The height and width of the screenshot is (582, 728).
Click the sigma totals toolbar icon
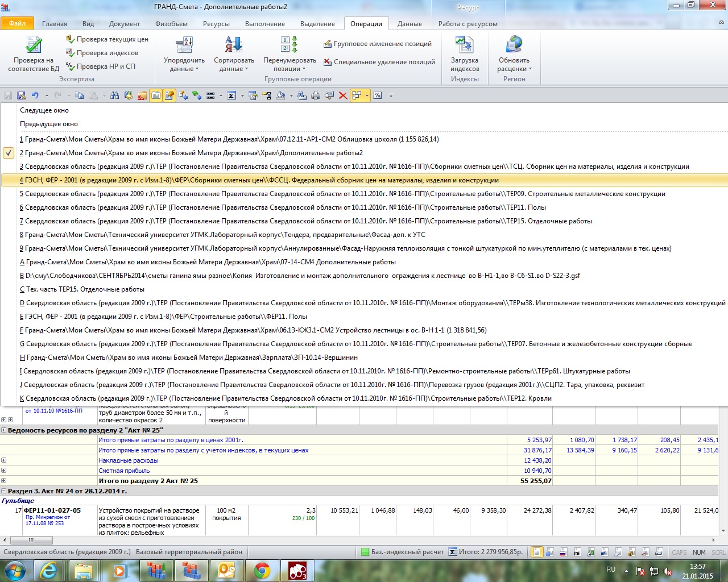pos(231,95)
